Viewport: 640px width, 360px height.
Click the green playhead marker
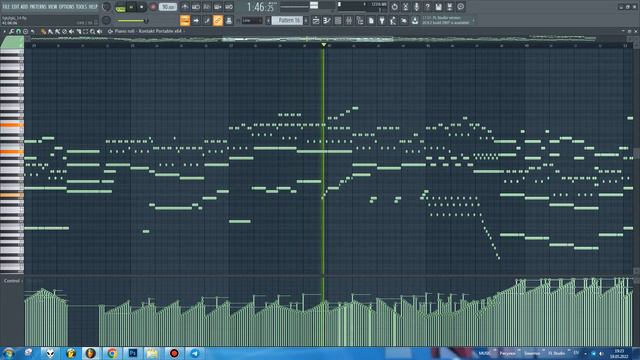tap(324, 44)
